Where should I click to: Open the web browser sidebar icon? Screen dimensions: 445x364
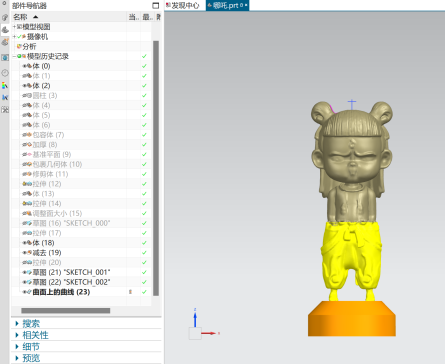5,58
